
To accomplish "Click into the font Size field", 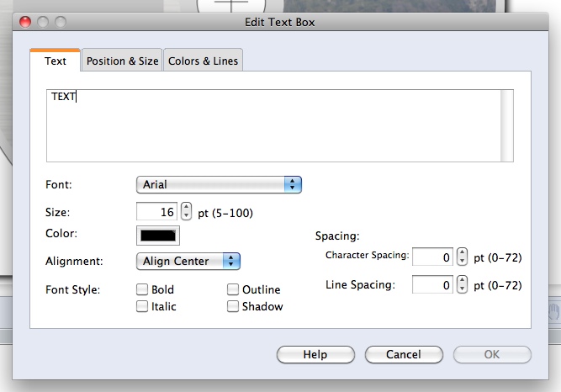I will click(157, 213).
